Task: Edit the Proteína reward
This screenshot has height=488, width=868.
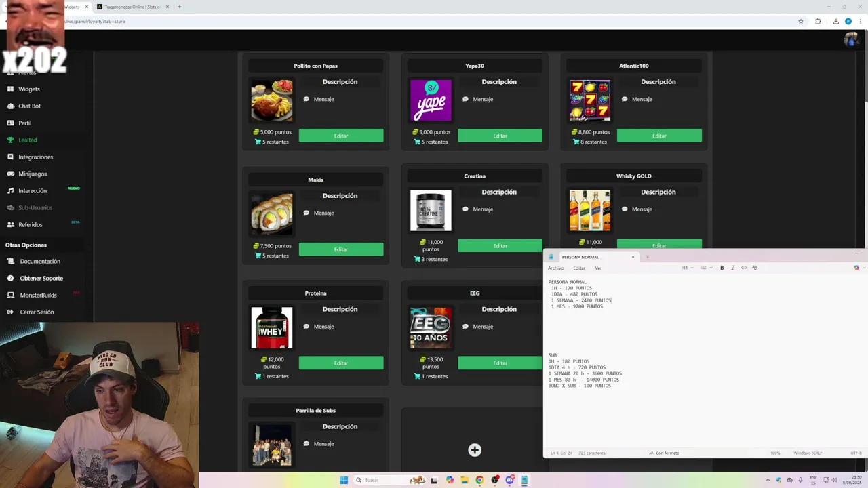Action: [341, 363]
